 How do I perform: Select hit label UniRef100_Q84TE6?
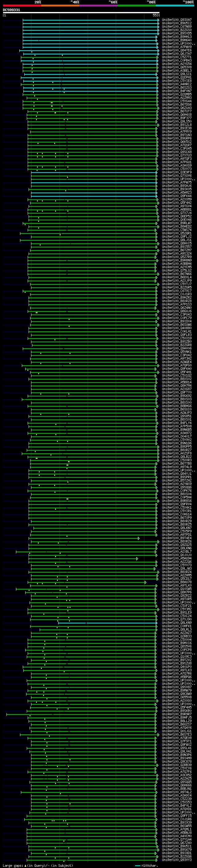pos(177,50)
